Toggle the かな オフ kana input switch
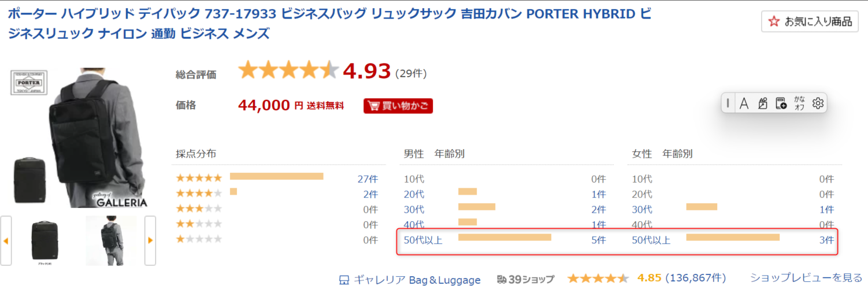Screen dimensions: 868x286 (x=799, y=103)
